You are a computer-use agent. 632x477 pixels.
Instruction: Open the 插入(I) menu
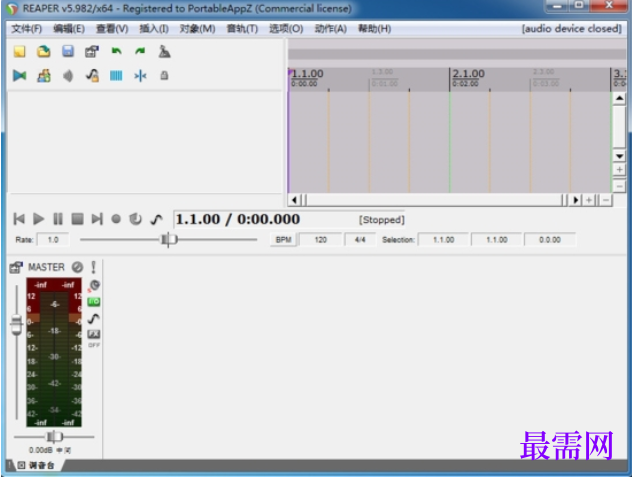pos(154,29)
